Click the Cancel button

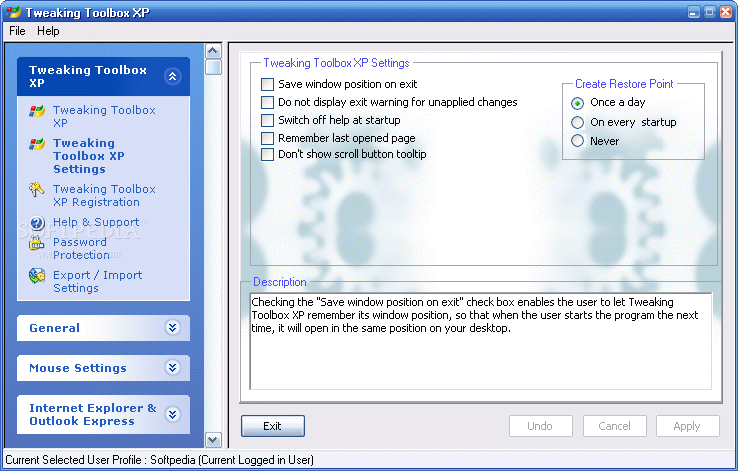coord(614,426)
